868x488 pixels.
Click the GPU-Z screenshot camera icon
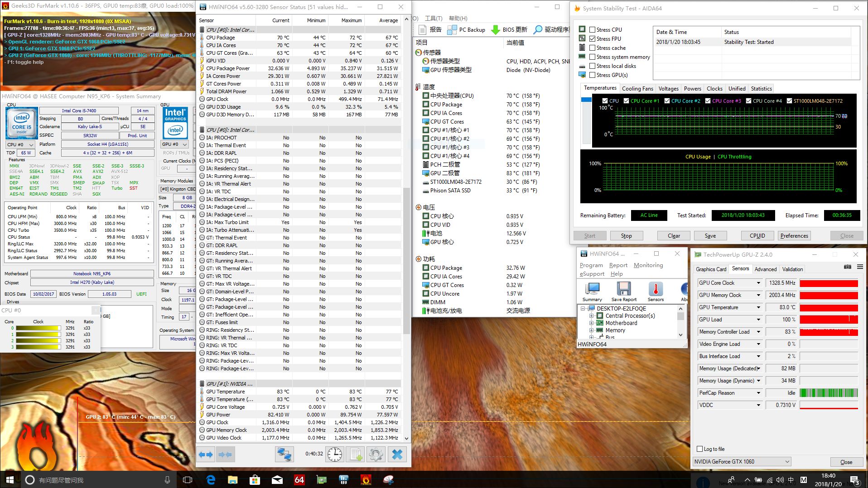pyautogui.click(x=847, y=267)
